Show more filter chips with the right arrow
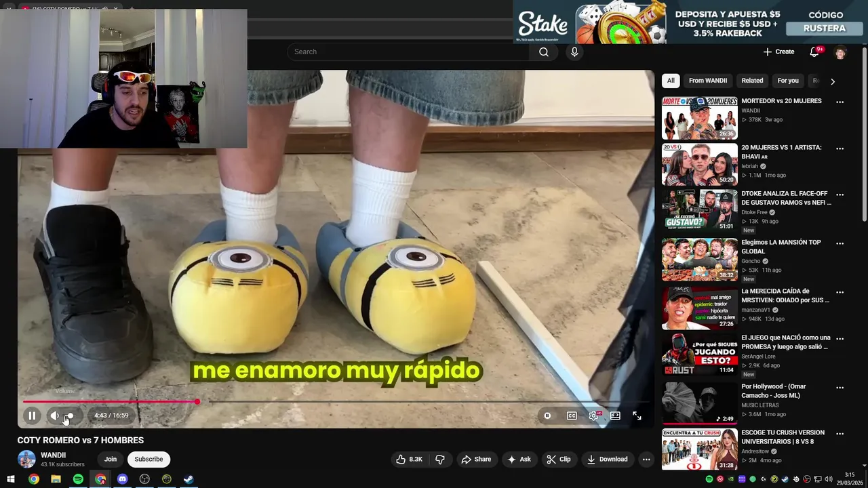Image resolution: width=868 pixels, height=488 pixels. (833, 81)
